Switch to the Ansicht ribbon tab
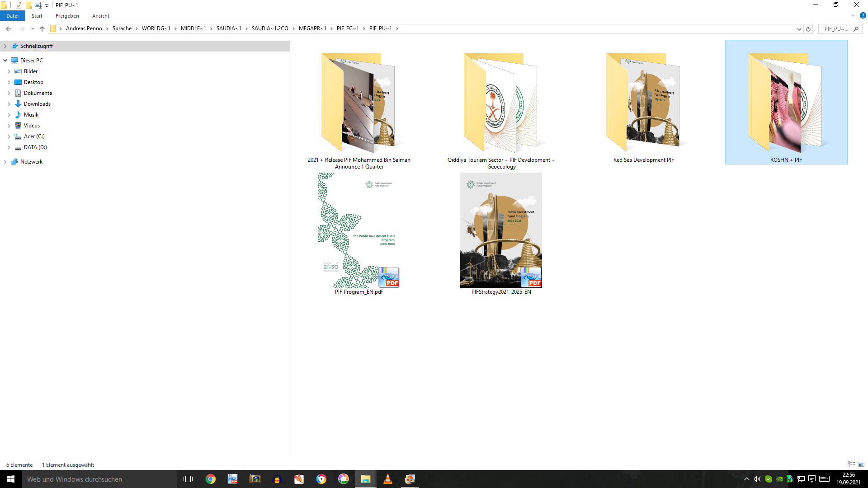Viewport: 868px width, 488px height. click(101, 16)
